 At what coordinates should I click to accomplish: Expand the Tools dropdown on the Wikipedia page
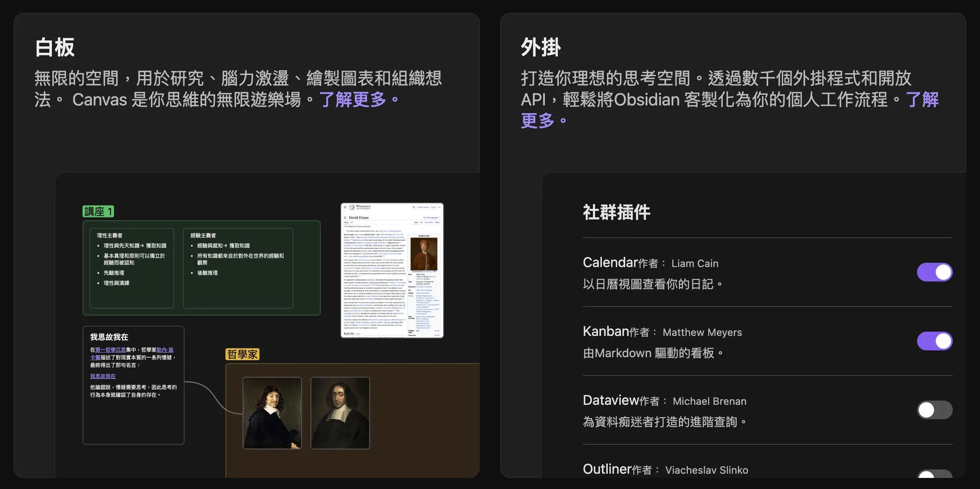(x=436, y=222)
